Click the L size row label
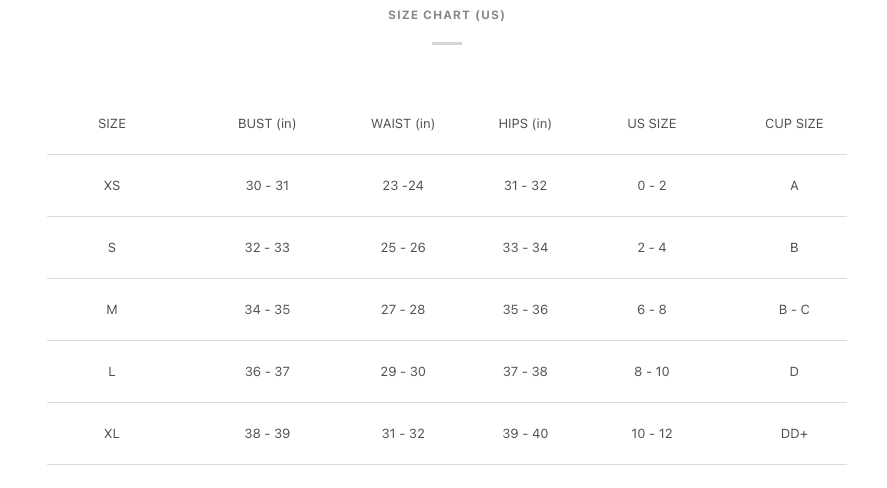The width and height of the screenshot is (887, 488). [x=112, y=372]
